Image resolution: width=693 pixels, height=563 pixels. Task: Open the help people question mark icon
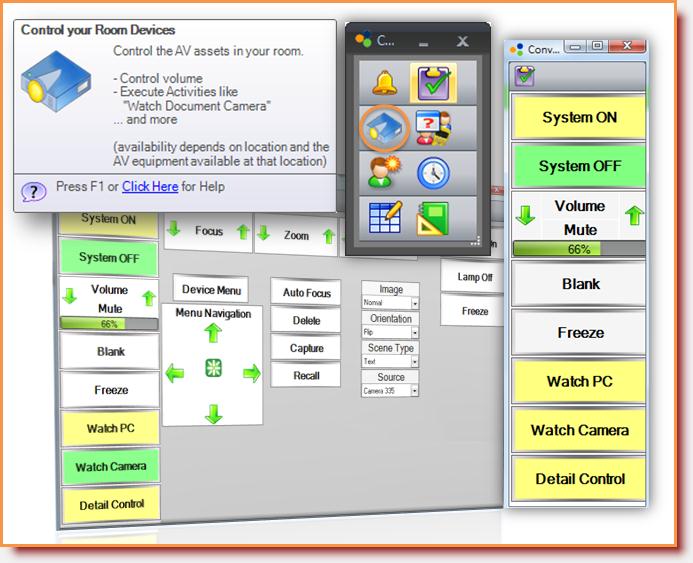[433, 128]
